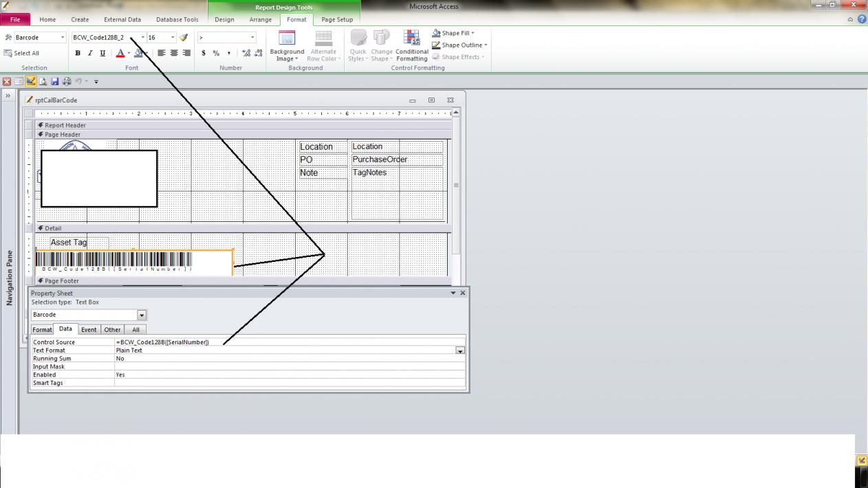The image size is (868, 488).
Task: Click the Change Shape icon
Action: point(381,38)
